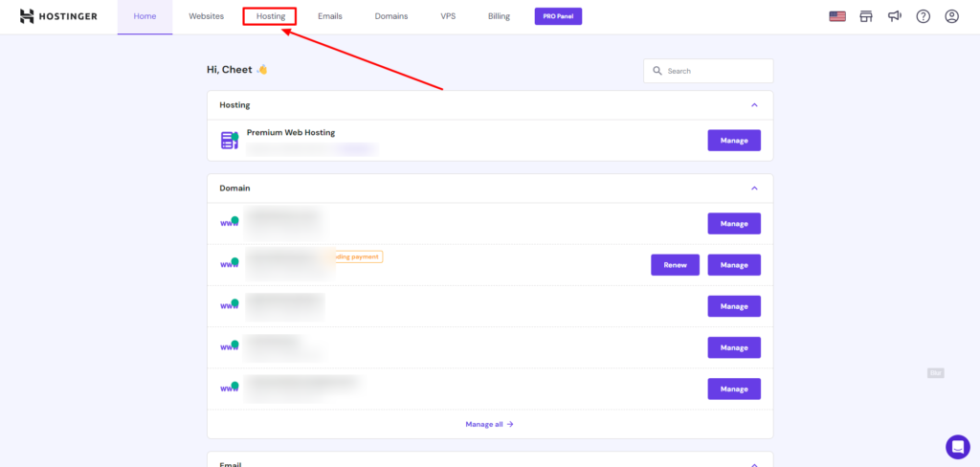Switch to the Hosting tab
This screenshot has width=980, height=467.
(x=270, y=16)
